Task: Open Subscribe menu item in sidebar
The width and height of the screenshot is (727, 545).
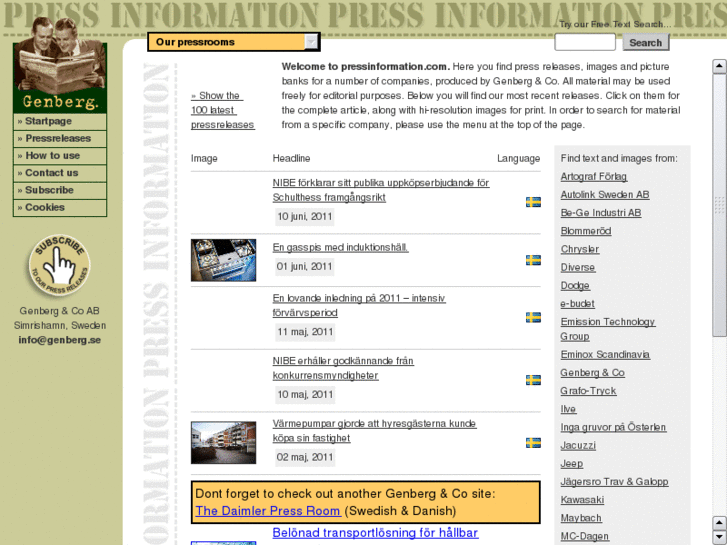Action: coord(60,190)
